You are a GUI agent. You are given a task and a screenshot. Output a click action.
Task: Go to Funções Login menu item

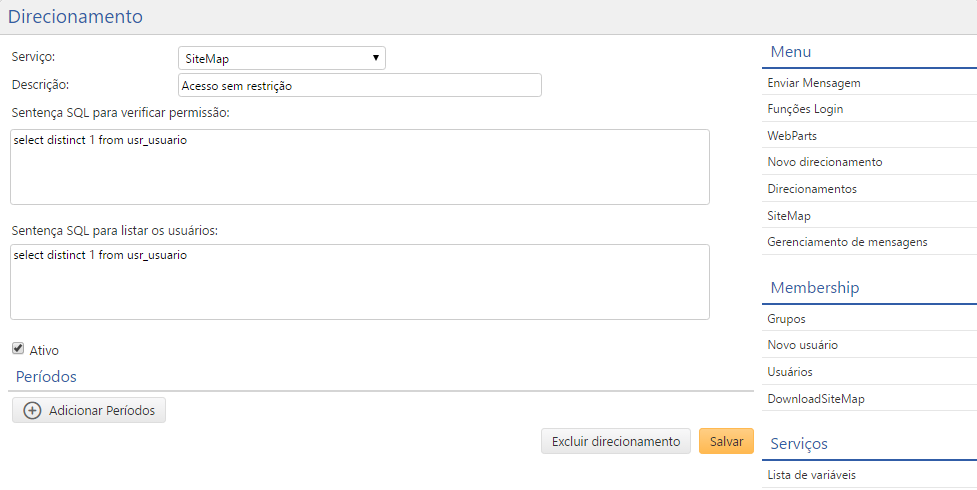(812, 109)
